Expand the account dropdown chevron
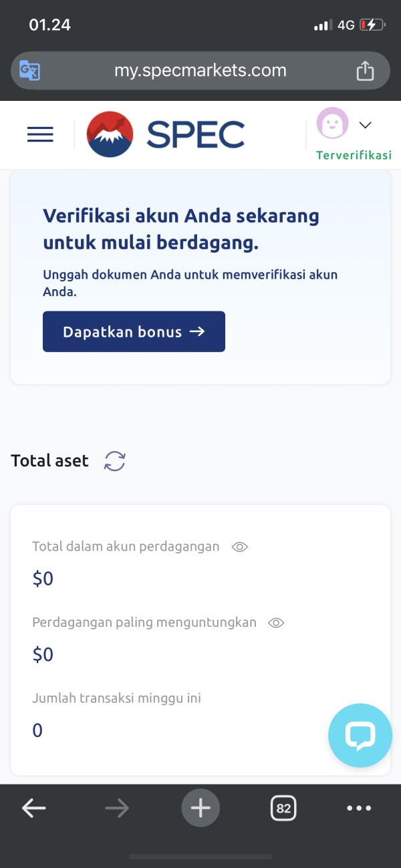The image size is (401, 868). point(365,125)
